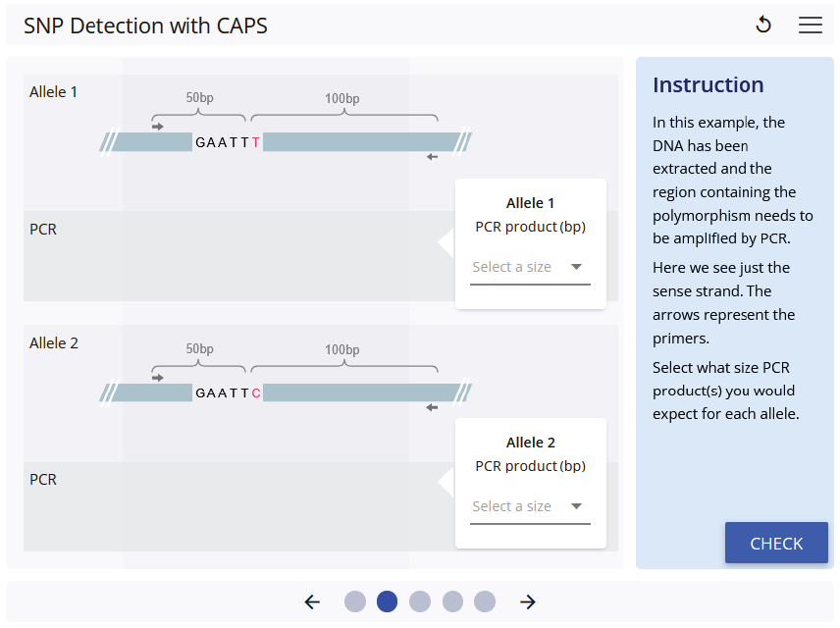Click the reset/restart arrow icon
840x628 pixels.
pyautogui.click(x=763, y=26)
